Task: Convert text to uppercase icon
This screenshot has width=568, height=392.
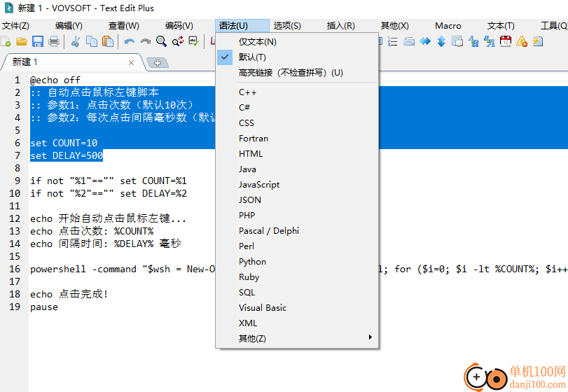Action: pyautogui.click(x=490, y=41)
